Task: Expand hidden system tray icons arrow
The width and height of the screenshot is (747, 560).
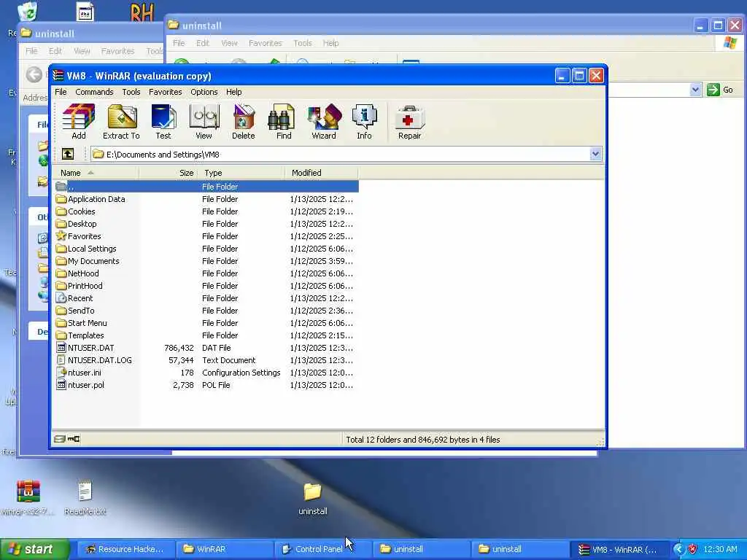Action: 678,549
